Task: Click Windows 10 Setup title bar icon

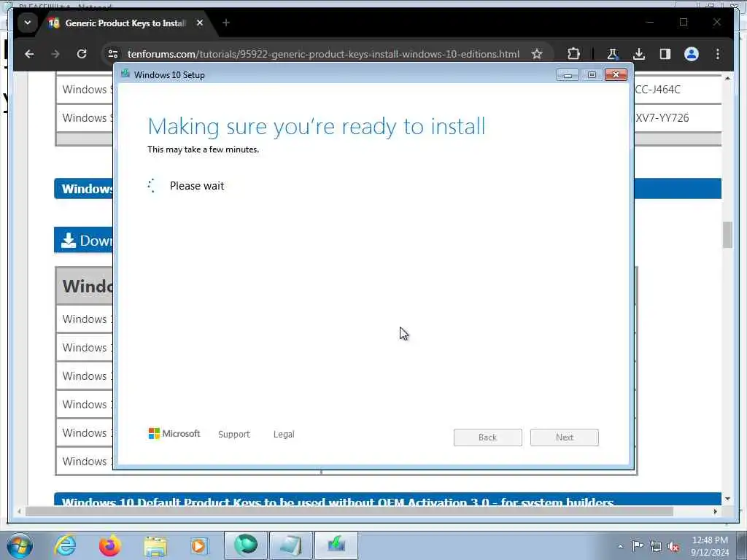Action: (125, 74)
